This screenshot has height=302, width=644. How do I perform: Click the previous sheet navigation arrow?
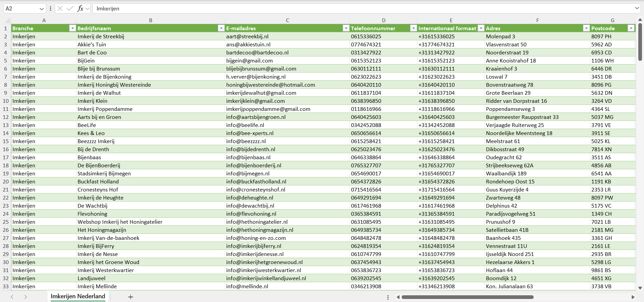click(x=12, y=297)
